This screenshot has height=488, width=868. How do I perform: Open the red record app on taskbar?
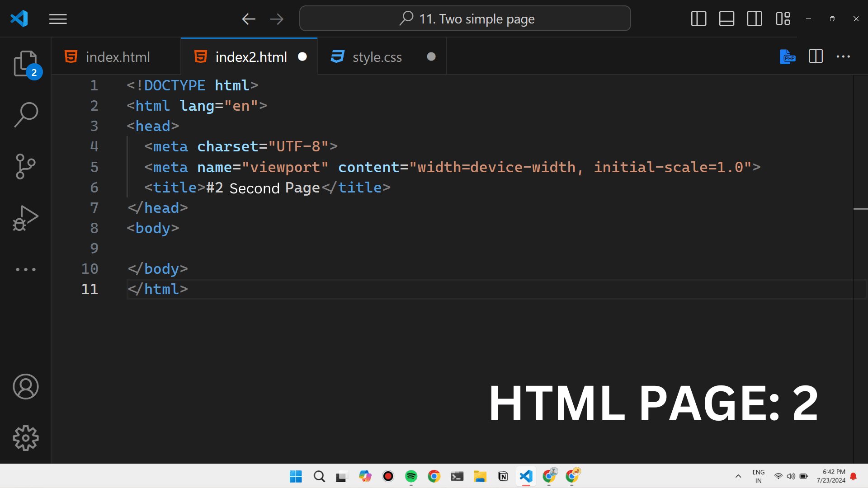[388, 476]
